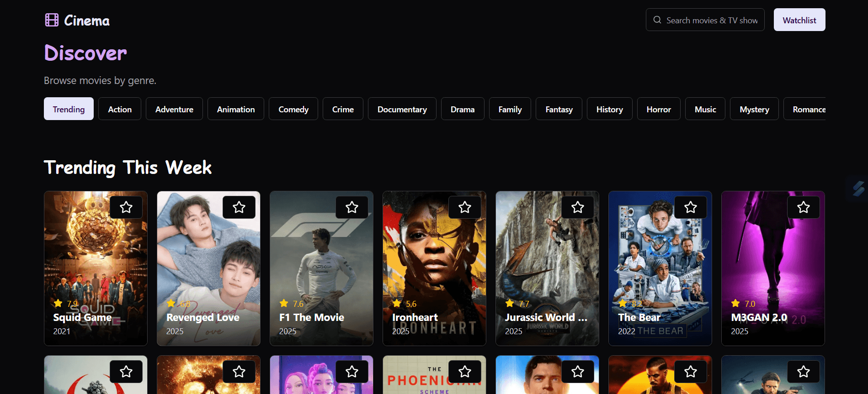Open the M3GAN 2.0 poster
868x394 pixels.
point(773,268)
